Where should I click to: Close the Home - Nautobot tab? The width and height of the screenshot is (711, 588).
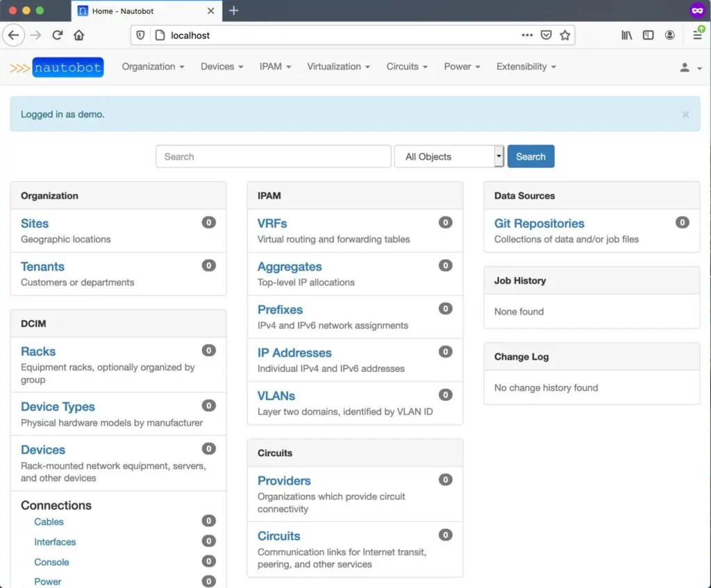(211, 11)
